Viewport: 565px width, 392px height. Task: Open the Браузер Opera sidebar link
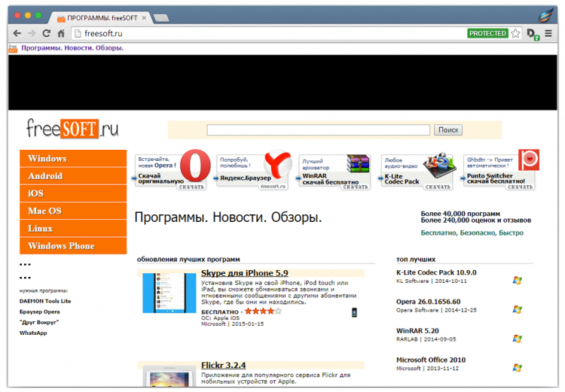[40, 311]
